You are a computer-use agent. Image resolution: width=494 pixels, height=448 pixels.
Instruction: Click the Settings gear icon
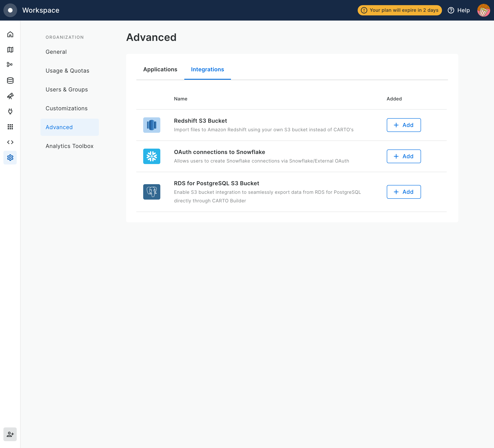pyautogui.click(x=10, y=158)
